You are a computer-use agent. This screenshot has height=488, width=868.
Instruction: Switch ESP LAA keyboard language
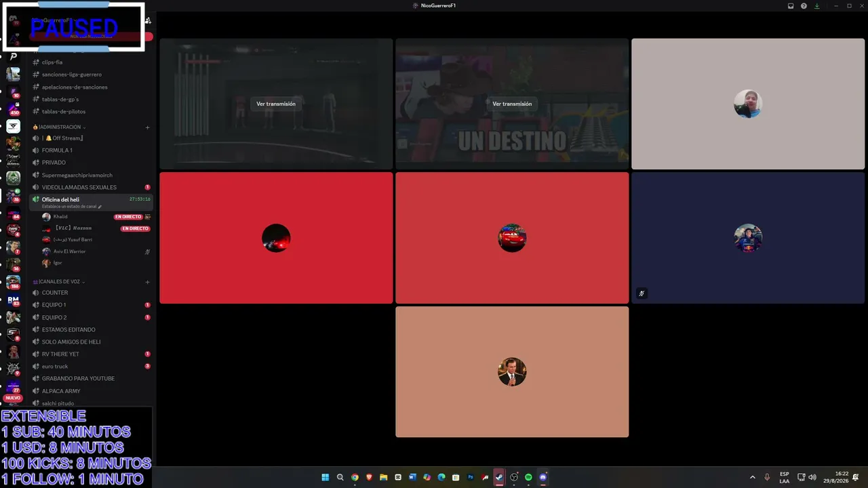tap(785, 477)
